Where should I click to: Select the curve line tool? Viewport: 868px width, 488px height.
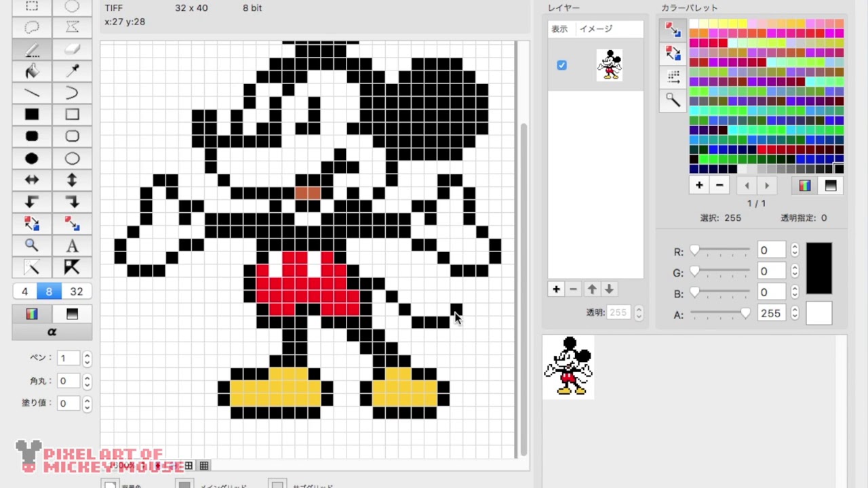tap(72, 92)
